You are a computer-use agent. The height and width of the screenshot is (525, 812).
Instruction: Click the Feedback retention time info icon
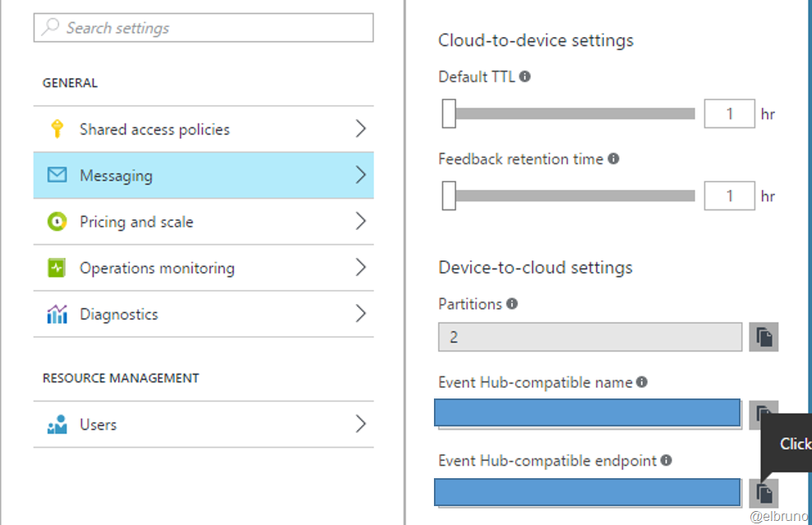click(x=613, y=159)
